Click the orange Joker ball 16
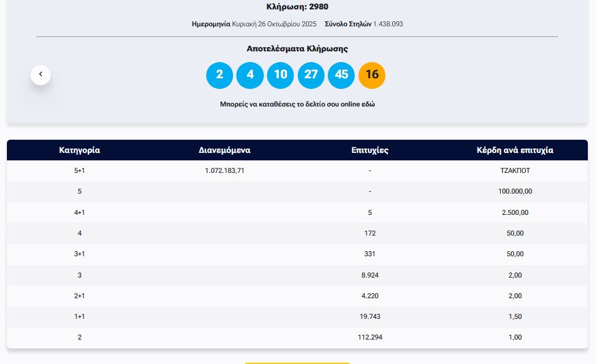Image resolution: width=596 pixels, height=364 pixels. tap(372, 75)
